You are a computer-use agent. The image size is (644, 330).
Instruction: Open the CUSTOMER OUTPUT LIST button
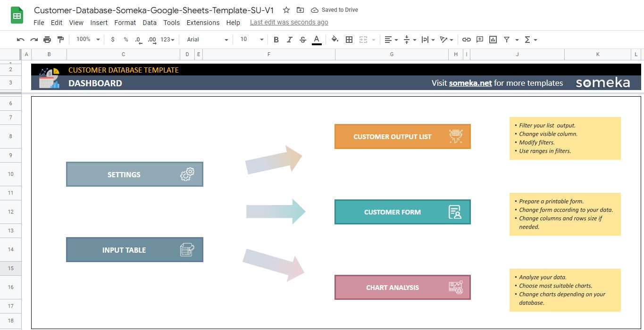(402, 137)
